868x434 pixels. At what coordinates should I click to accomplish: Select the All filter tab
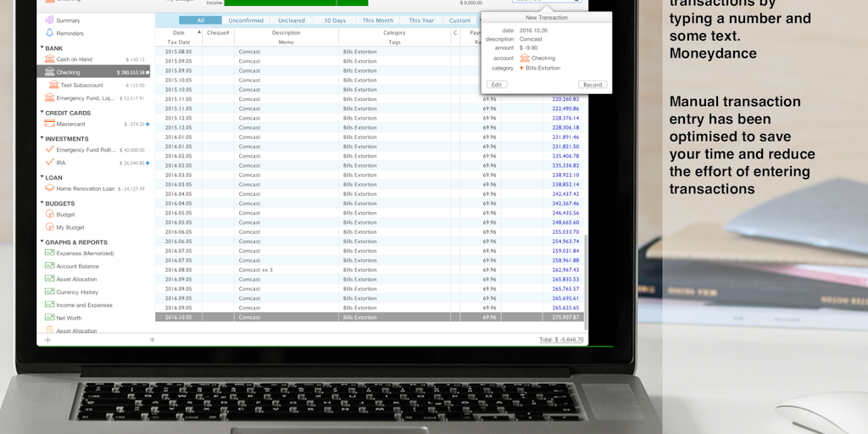[200, 20]
